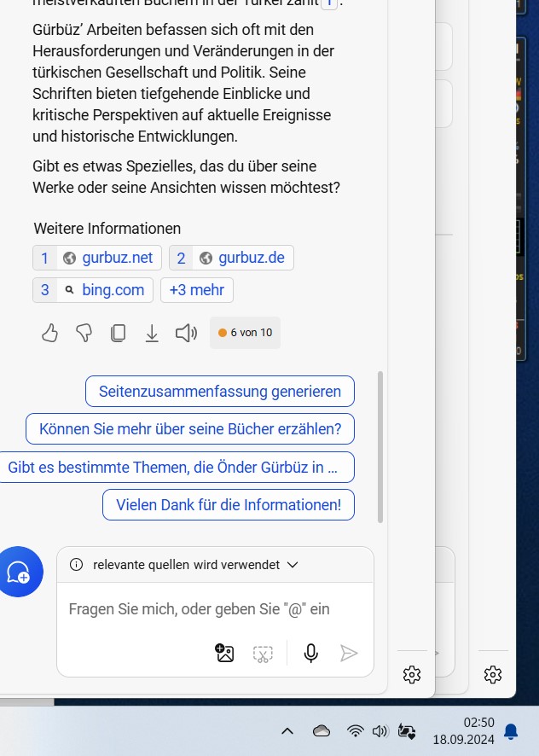
Task: Open notifications with the bell icon
Action: tap(511, 731)
